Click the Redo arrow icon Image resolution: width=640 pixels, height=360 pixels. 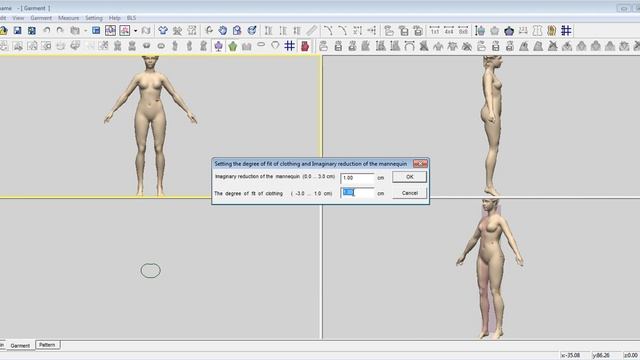[60, 31]
